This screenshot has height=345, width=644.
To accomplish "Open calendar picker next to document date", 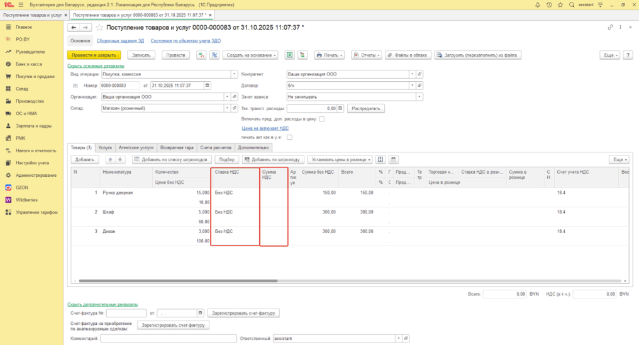I will tap(208, 85).
